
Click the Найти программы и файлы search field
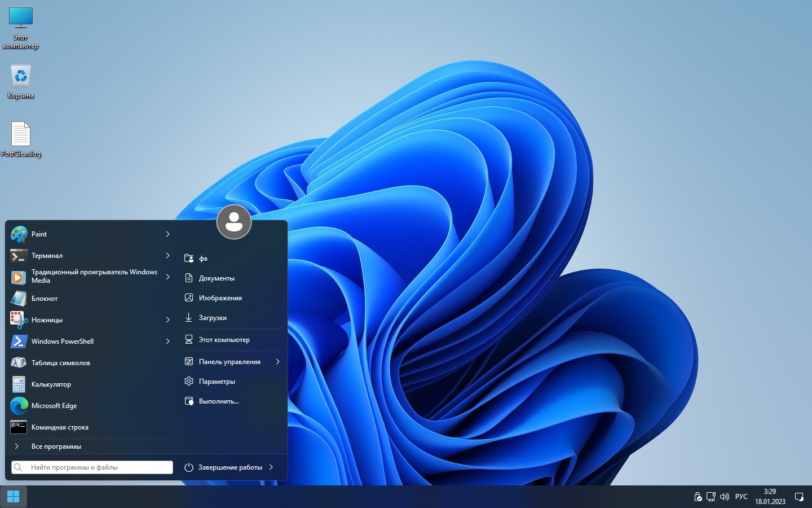tap(92, 467)
